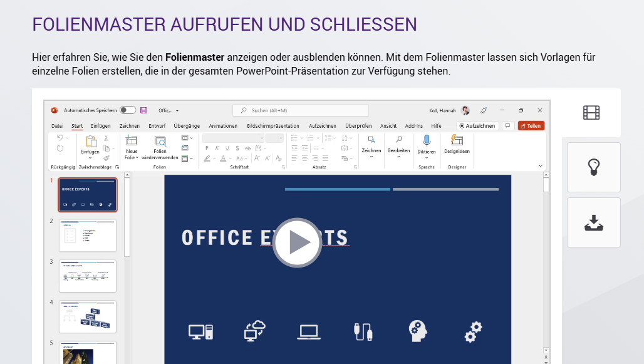The width and height of the screenshot is (644, 364).
Task: Click the slide panel scrollbar up arrow
Action: tap(127, 175)
